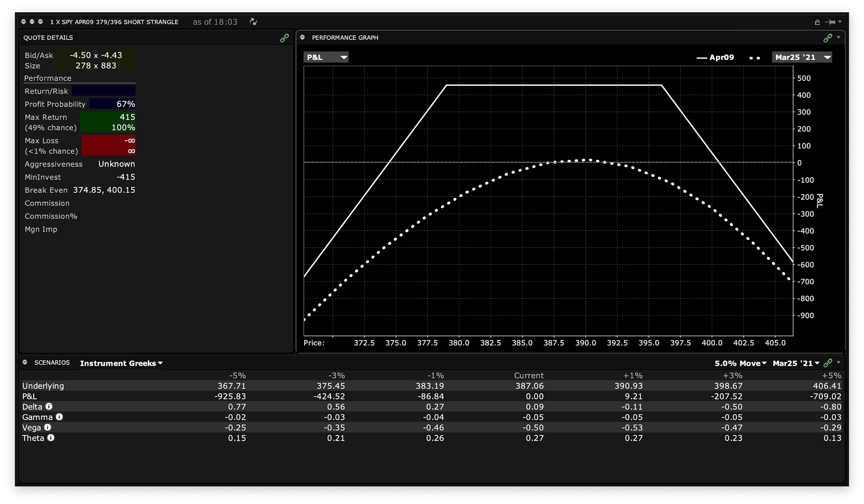Screen dimensions: 864x504
Task: Show info for Theta via its info icon
Action: (x=51, y=438)
